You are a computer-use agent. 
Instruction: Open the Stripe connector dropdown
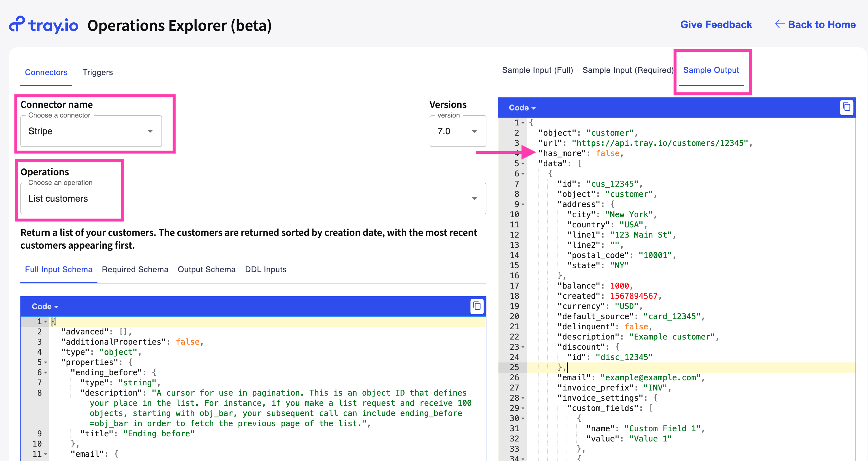tap(91, 131)
